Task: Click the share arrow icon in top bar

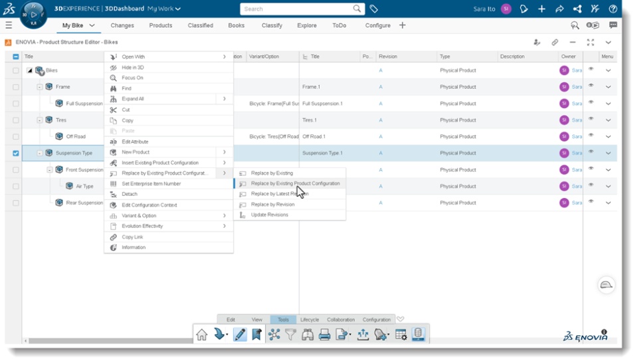Action: (x=560, y=9)
